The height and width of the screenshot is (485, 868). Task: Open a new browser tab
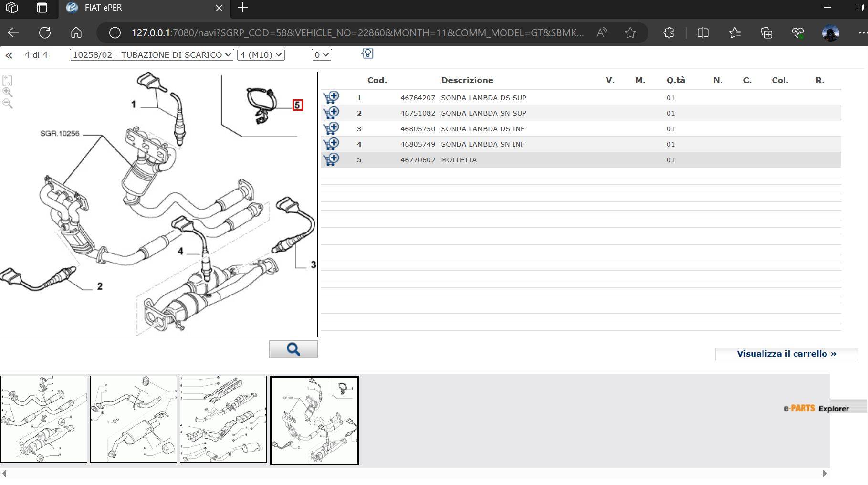click(243, 8)
